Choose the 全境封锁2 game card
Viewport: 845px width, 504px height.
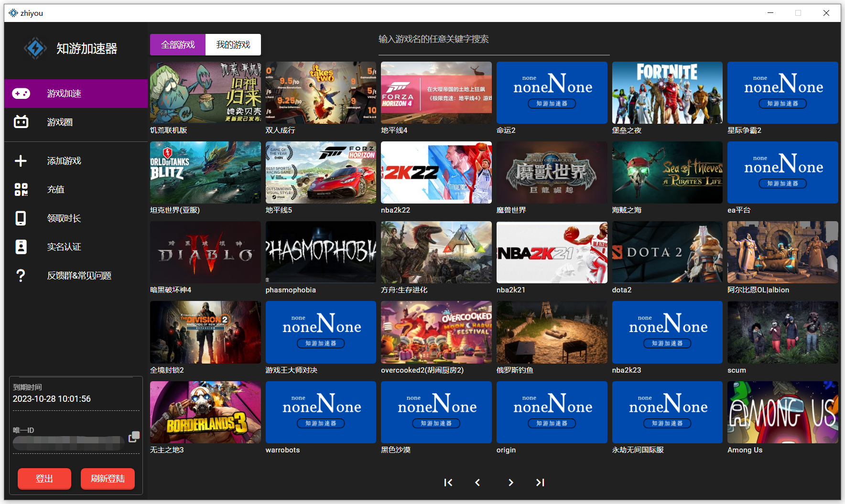(x=206, y=332)
